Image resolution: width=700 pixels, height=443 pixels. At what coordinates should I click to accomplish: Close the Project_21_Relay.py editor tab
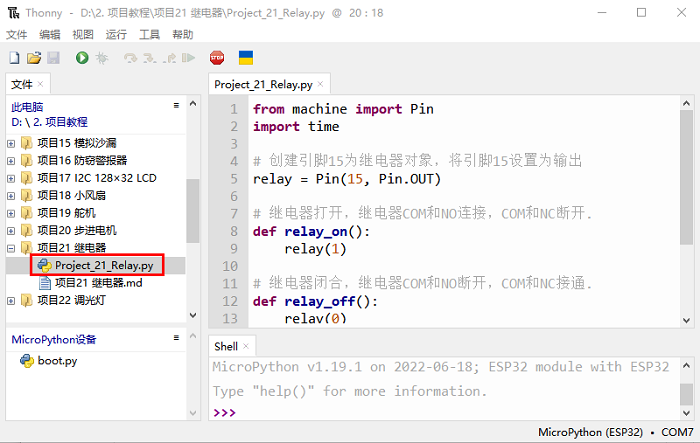[x=321, y=85]
